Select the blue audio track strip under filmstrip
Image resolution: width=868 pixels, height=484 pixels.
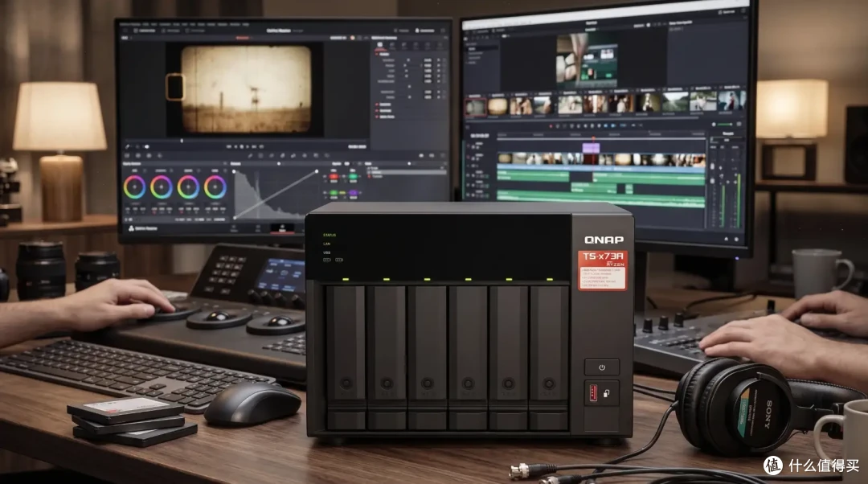tap(600, 168)
